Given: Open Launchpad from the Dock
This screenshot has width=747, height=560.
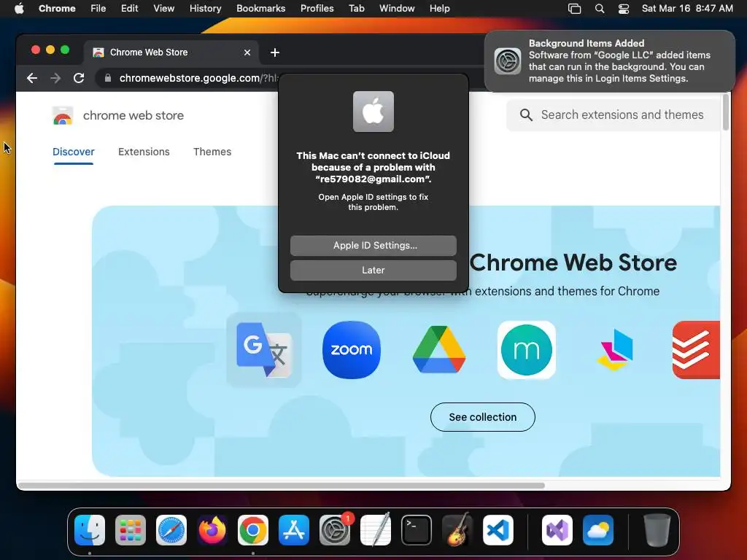Looking at the screenshot, I should click(x=131, y=530).
